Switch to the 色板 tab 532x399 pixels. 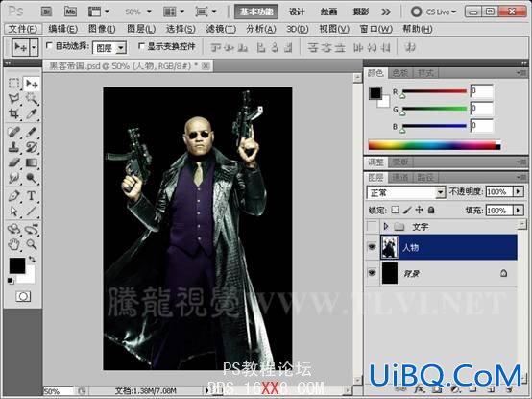[x=400, y=73]
